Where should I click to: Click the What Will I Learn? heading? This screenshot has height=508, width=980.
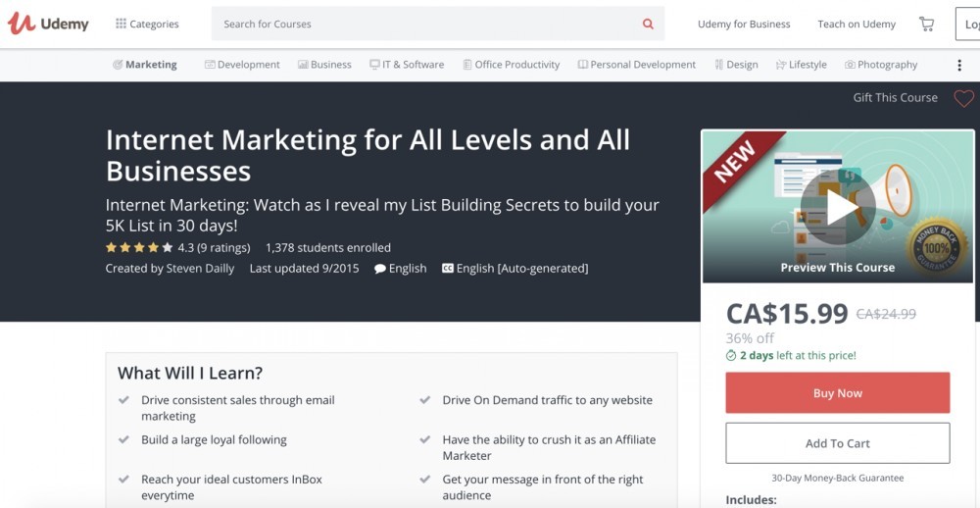pyautogui.click(x=190, y=374)
